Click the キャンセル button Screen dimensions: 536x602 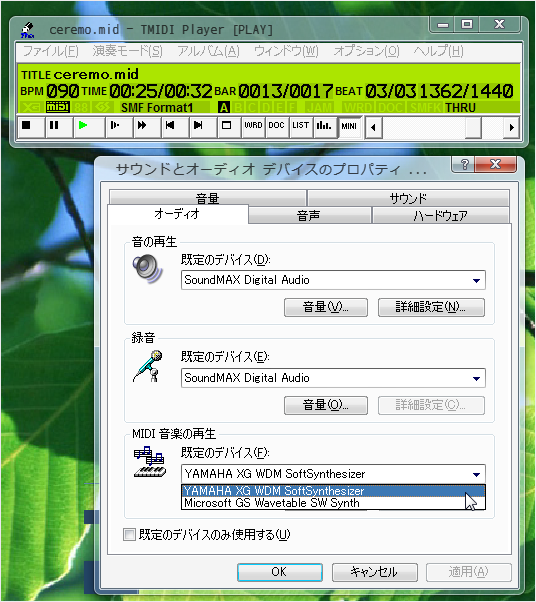click(374, 572)
